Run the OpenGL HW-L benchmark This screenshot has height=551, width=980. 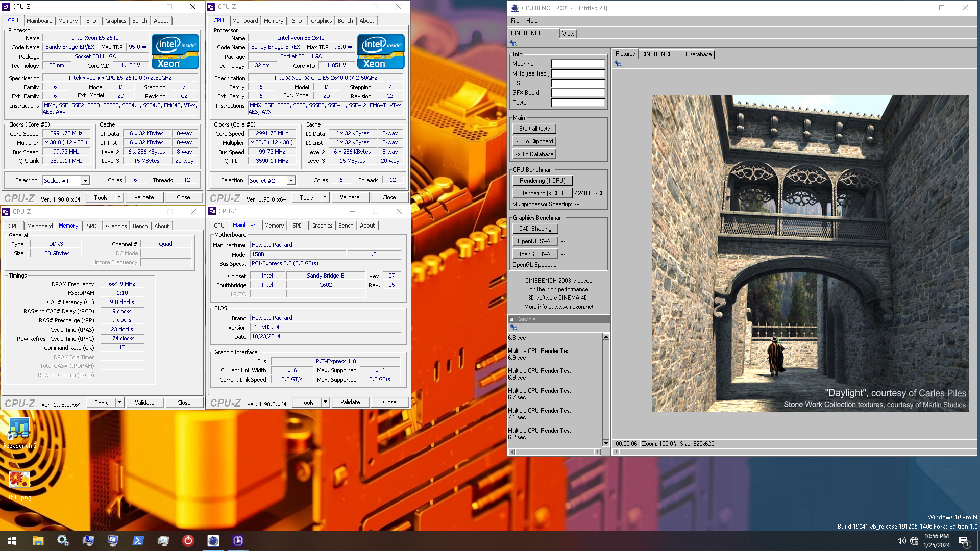click(535, 254)
